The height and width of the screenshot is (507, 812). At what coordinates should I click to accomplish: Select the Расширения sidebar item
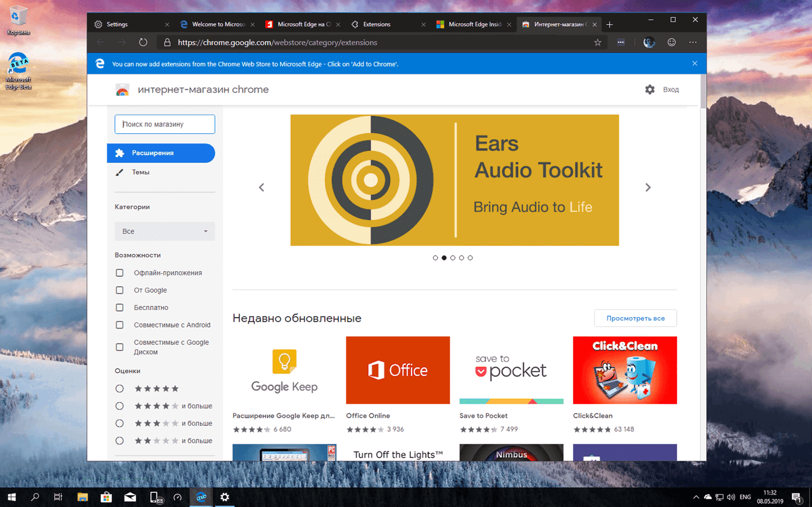[161, 153]
